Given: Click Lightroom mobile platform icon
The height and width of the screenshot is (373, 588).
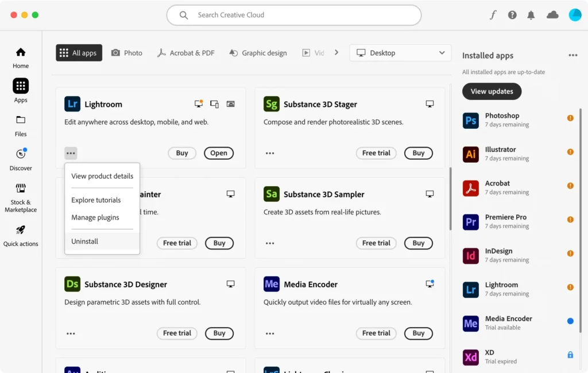Looking at the screenshot, I should 215,104.
